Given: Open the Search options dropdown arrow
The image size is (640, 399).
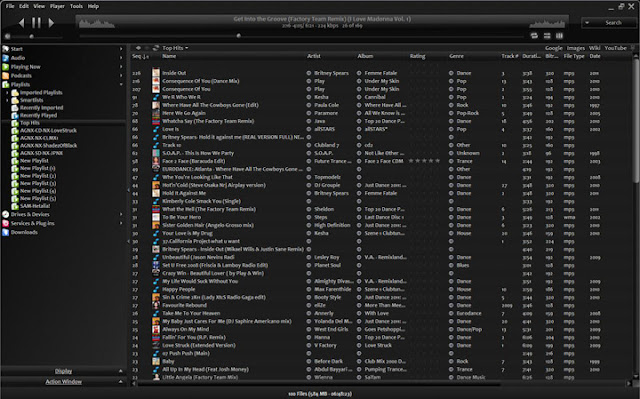Looking at the screenshot, I should click(x=587, y=23).
